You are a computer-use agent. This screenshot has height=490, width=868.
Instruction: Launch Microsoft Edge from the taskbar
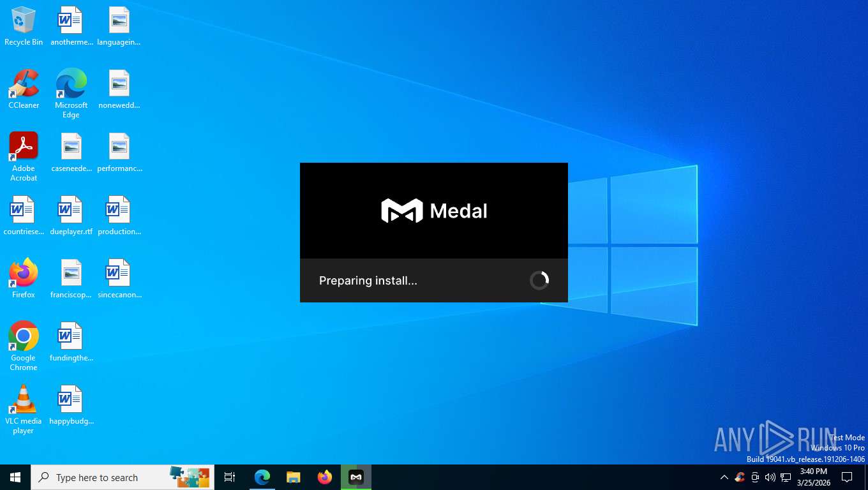click(x=262, y=477)
